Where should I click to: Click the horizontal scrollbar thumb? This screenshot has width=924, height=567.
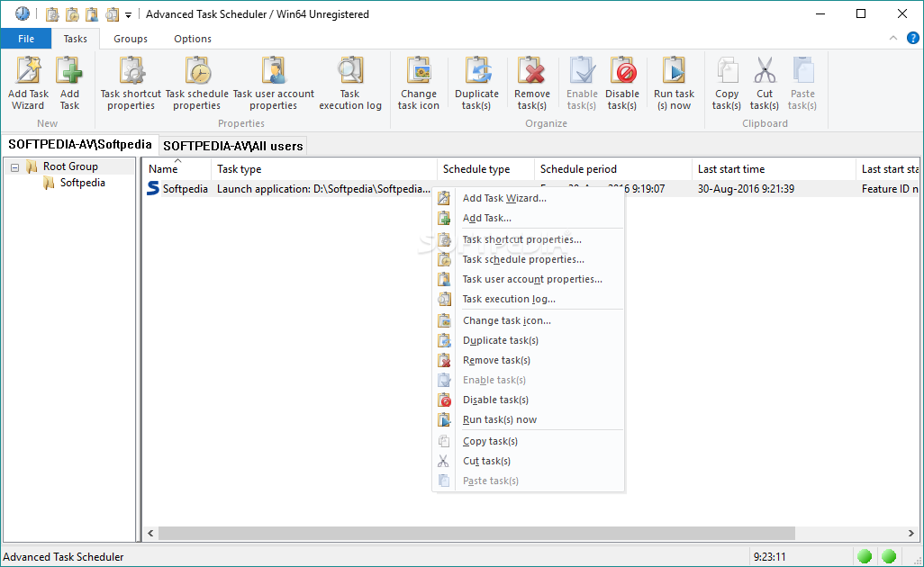pos(476,534)
